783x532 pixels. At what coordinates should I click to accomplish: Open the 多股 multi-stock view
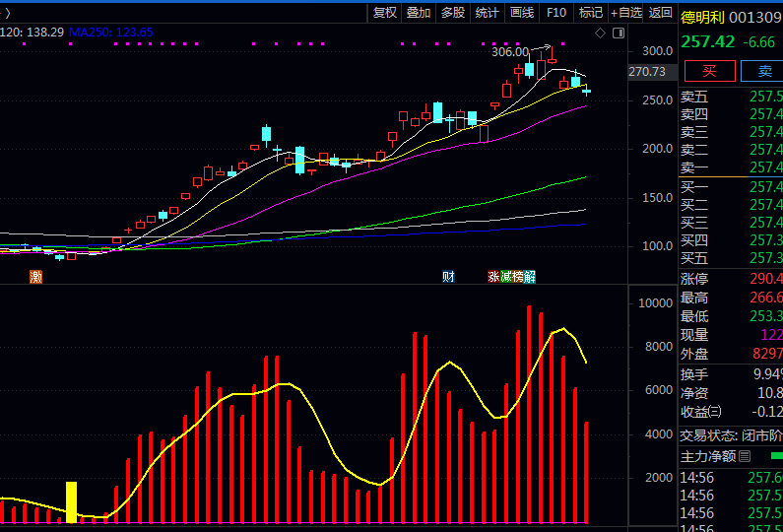click(x=453, y=13)
